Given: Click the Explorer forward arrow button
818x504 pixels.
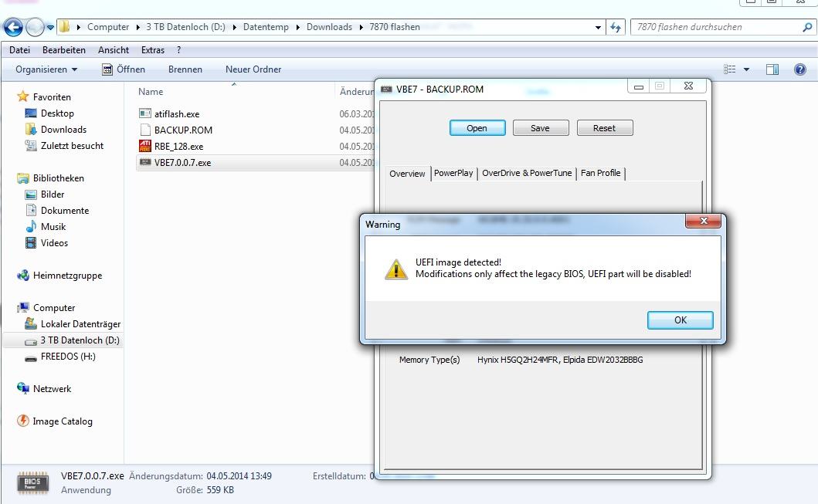Looking at the screenshot, I should coord(35,27).
